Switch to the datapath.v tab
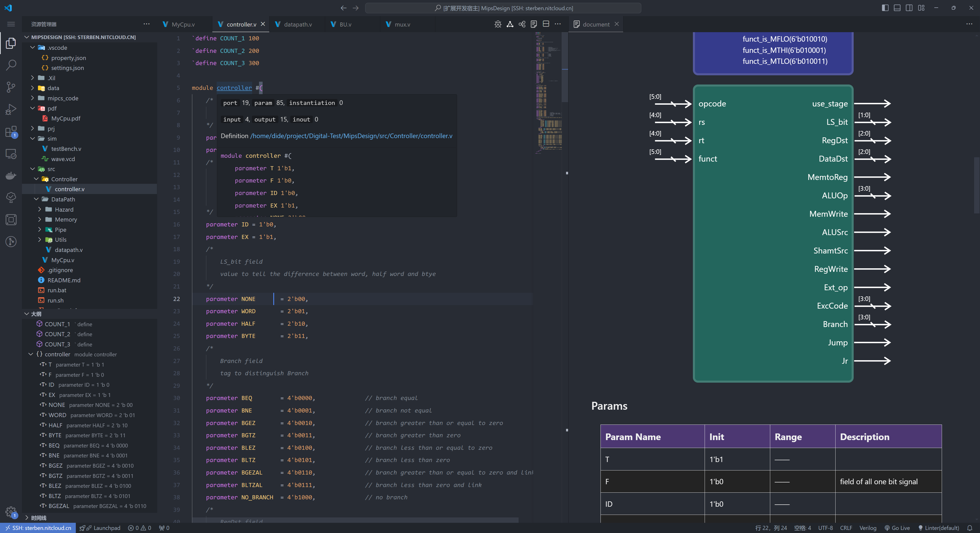The width and height of the screenshot is (980, 533). pyautogui.click(x=299, y=24)
